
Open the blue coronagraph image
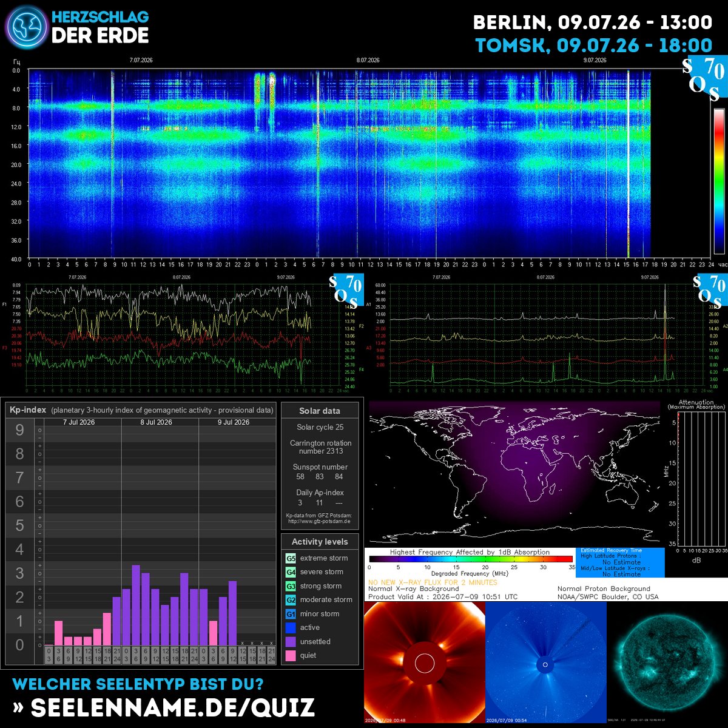(546, 662)
